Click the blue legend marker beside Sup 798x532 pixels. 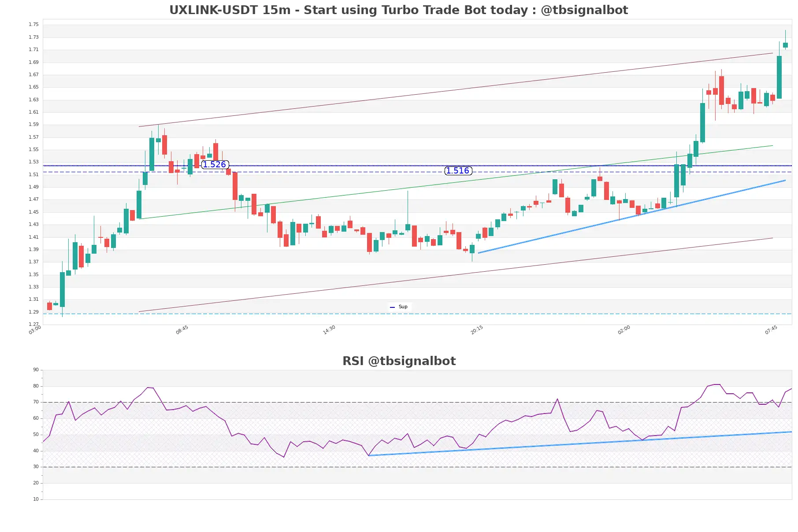coord(392,307)
